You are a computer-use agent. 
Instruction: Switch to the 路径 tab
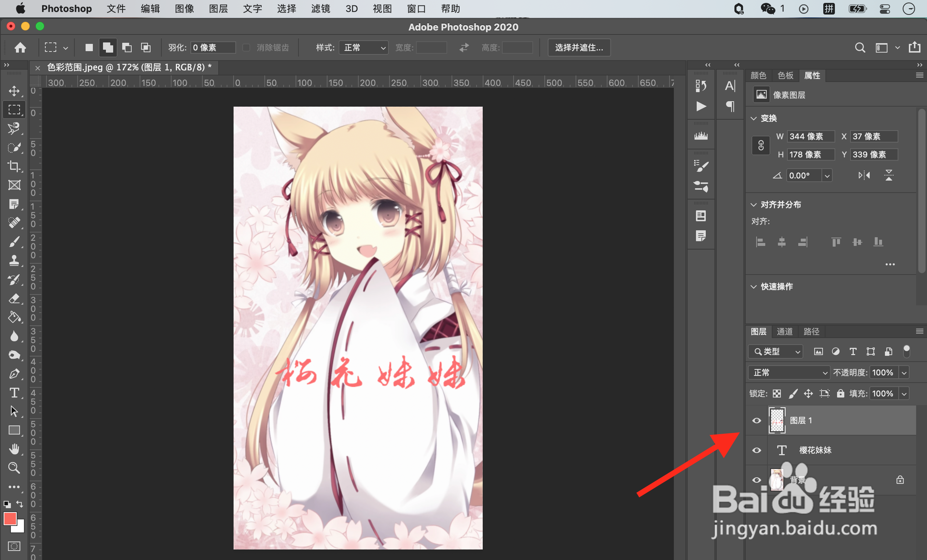pyautogui.click(x=811, y=332)
